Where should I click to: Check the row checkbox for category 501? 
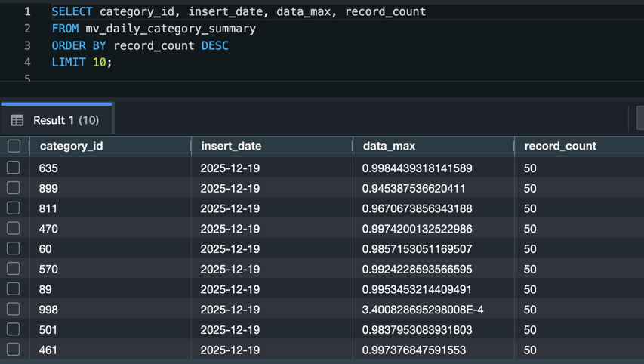pyautogui.click(x=13, y=329)
